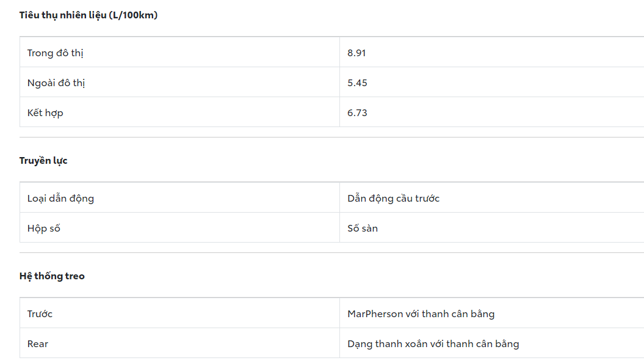Click 'MarPherson với thanh cân bằng' value
The width and height of the screenshot is (644, 363).
421,314
